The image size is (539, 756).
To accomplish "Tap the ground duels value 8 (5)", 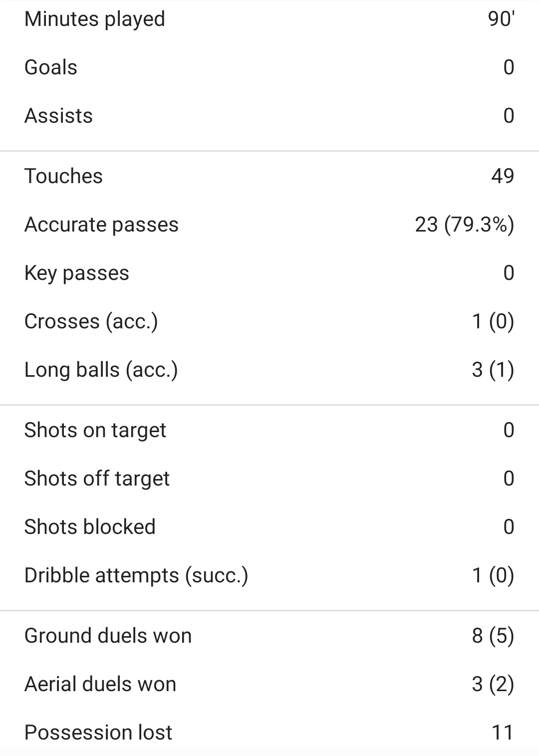I will 493,636.
